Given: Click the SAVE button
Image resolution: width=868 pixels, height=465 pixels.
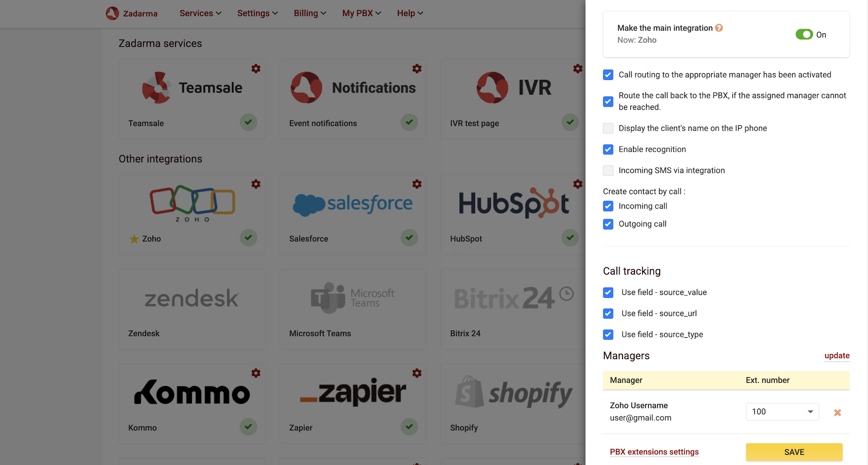Looking at the screenshot, I should (794, 452).
